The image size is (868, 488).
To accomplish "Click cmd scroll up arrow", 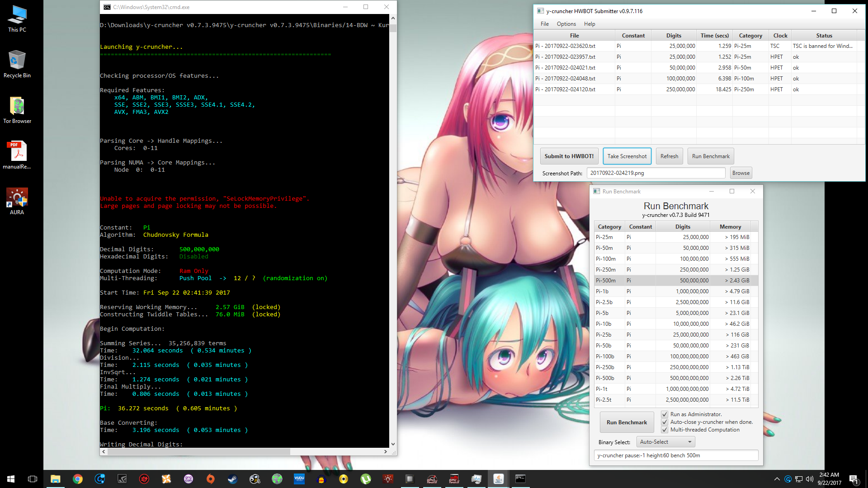I will coord(393,18).
